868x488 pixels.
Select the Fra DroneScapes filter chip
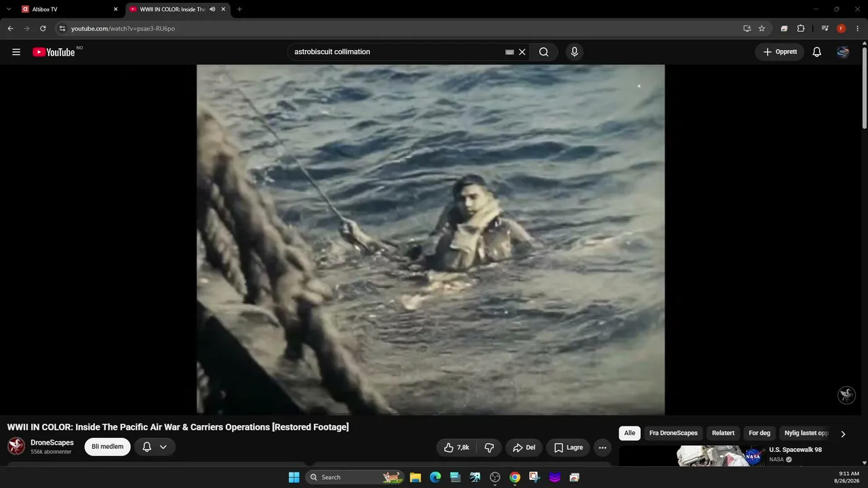[673, 433]
